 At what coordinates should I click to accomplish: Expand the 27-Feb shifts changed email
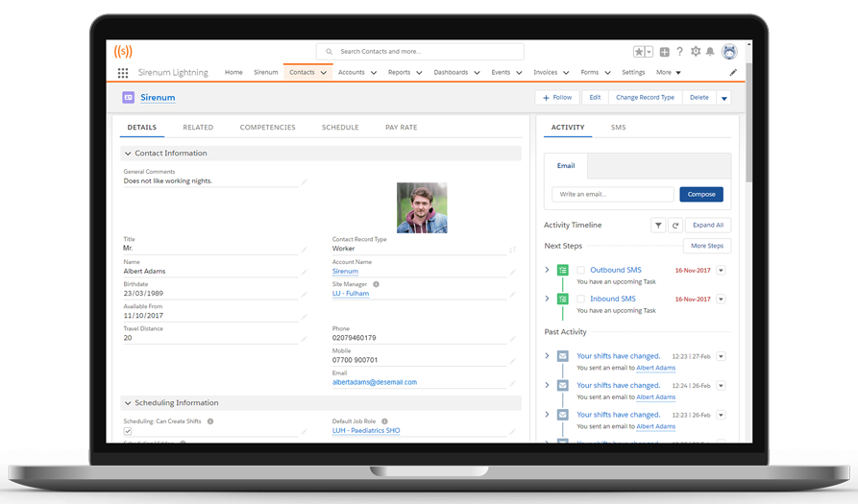pos(547,356)
